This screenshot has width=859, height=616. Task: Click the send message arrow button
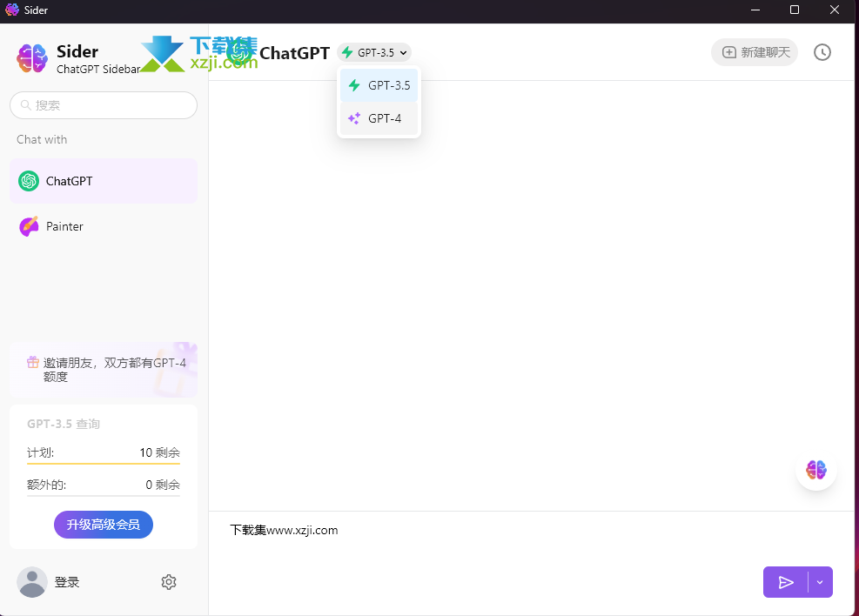tap(786, 582)
